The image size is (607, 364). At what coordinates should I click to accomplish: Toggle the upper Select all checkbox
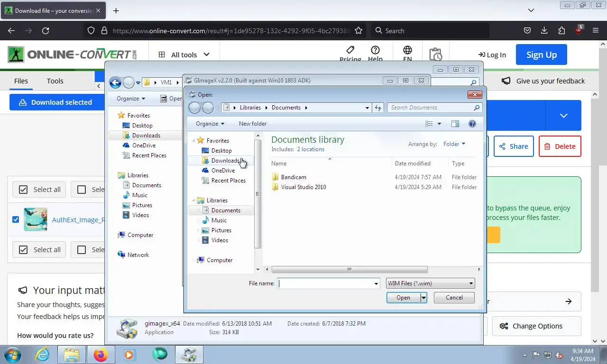pos(23,190)
